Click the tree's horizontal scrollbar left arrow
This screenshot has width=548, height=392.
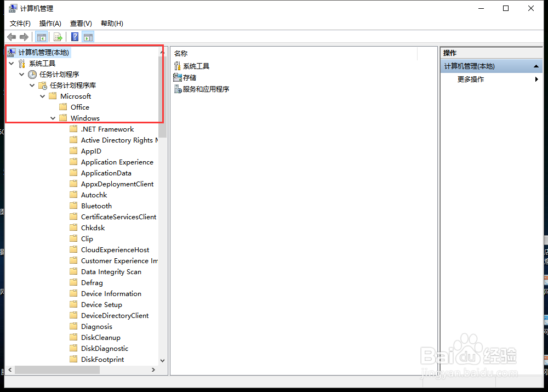[10, 370]
